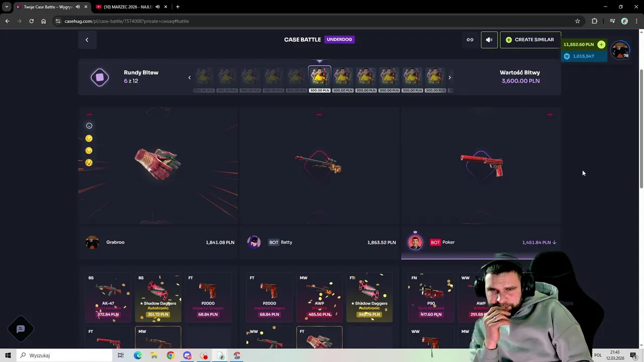This screenshot has width=644, height=362.
Task: Open Chrome profile avatar
Action: coord(624,21)
